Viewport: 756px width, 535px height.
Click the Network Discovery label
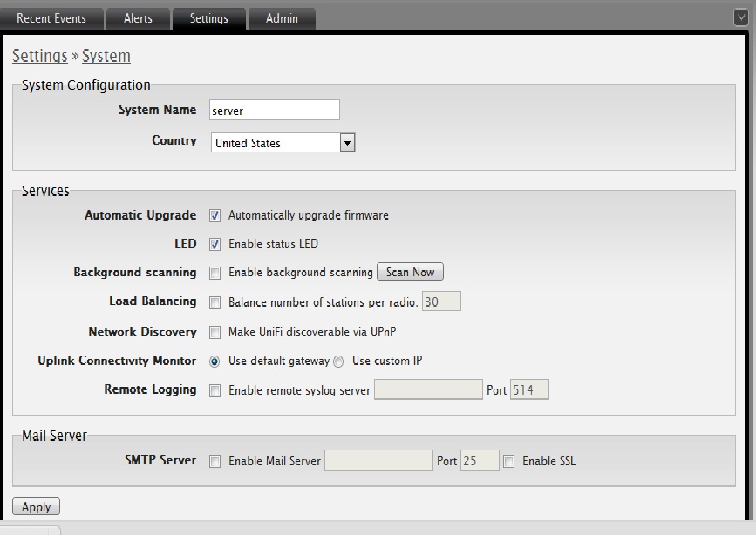coord(143,332)
